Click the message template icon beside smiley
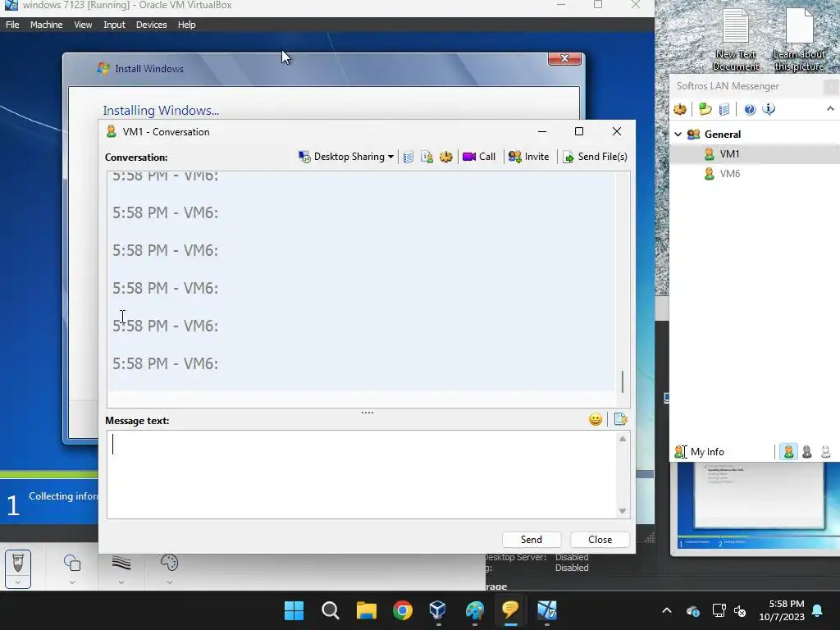 (620, 419)
